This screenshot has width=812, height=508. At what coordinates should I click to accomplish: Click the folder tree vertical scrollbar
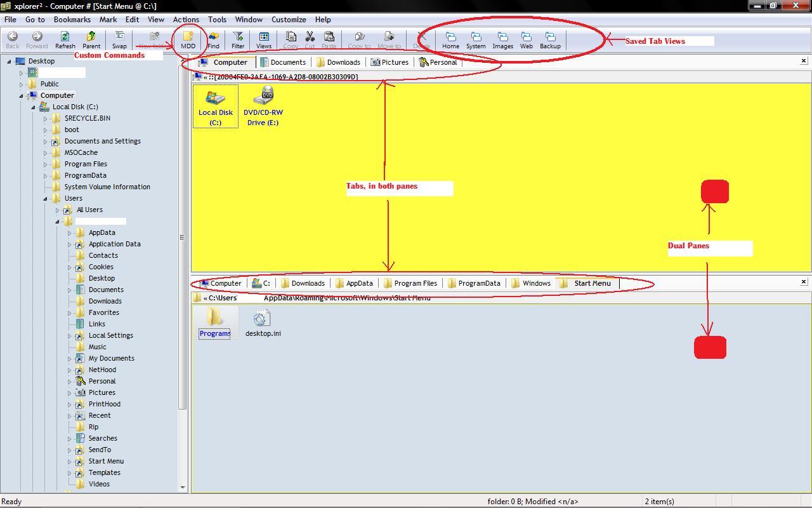click(x=183, y=274)
